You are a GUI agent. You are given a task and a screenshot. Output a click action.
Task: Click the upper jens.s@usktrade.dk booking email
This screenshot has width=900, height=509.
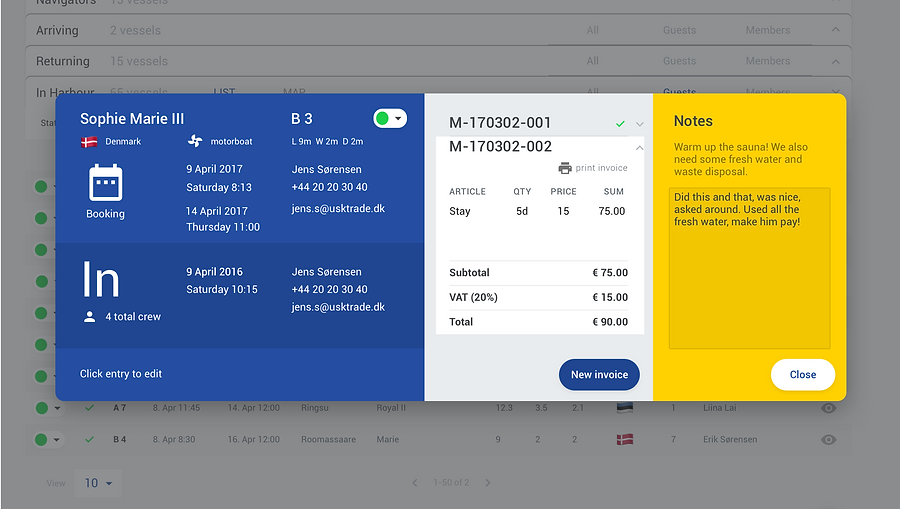[x=338, y=208]
